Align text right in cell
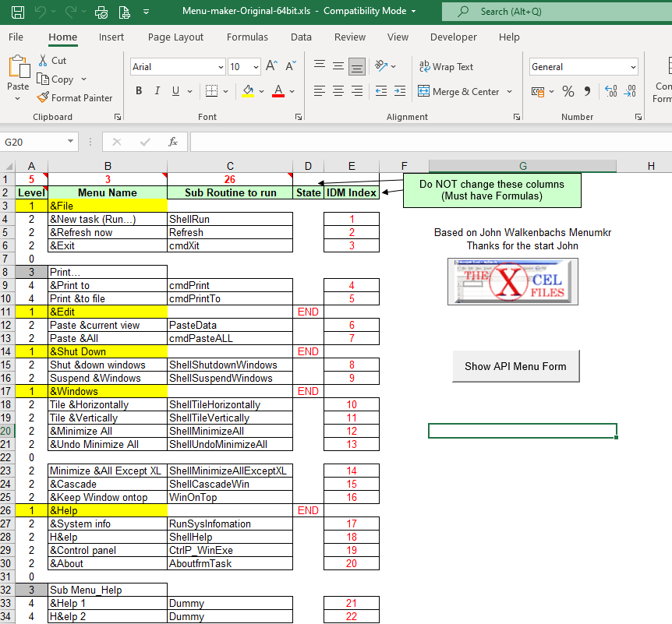672x624 pixels. [x=357, y=91]
